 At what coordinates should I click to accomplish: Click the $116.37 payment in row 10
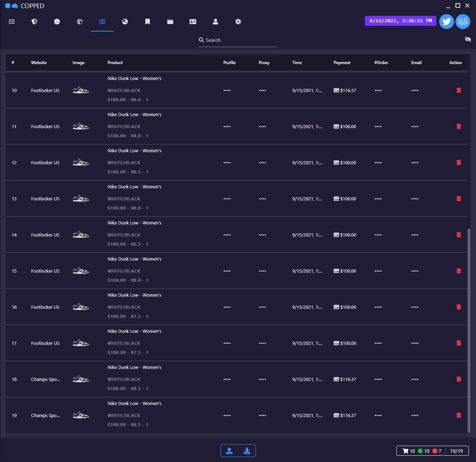click(x=345, y=90)
